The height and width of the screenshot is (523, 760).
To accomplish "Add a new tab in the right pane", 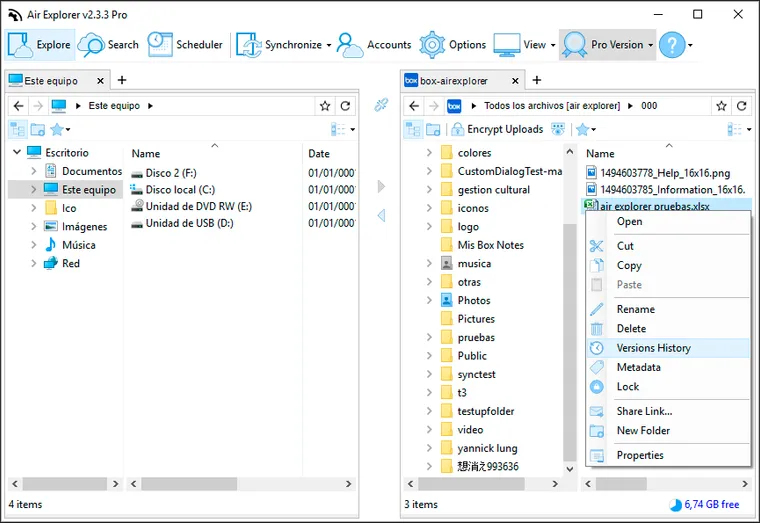I will [x=537, y=80].
